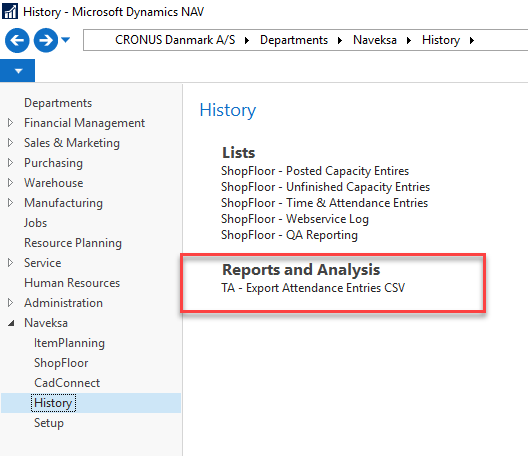
Task: Expand the Financial Management node
Action: click(10, 123)
